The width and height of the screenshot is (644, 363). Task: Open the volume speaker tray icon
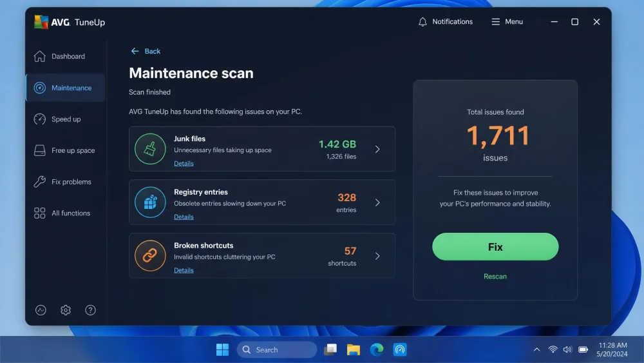point(567,350)
